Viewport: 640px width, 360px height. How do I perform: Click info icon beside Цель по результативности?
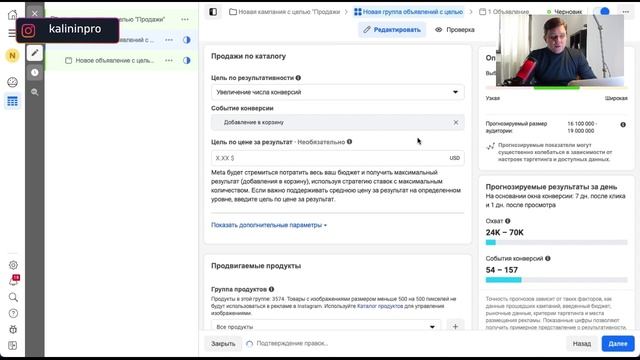click(x=298, y=78)
